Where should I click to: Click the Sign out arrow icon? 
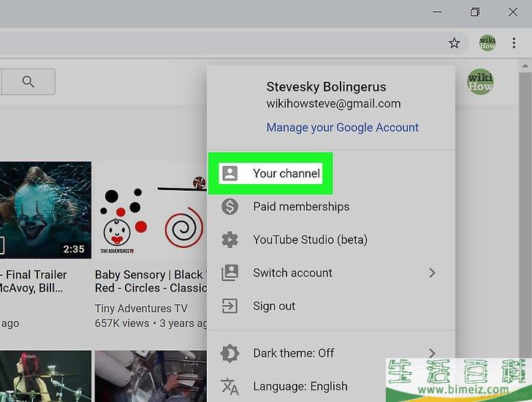click(x=229, y=306)
